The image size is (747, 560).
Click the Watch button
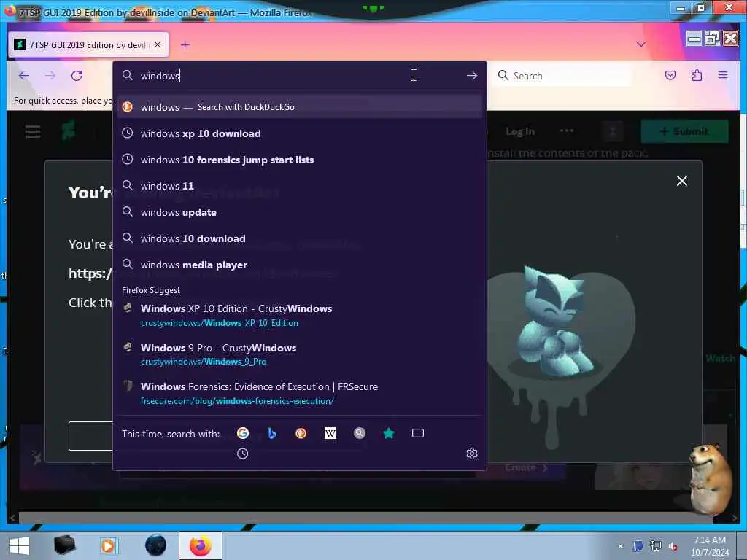(720, 358)
